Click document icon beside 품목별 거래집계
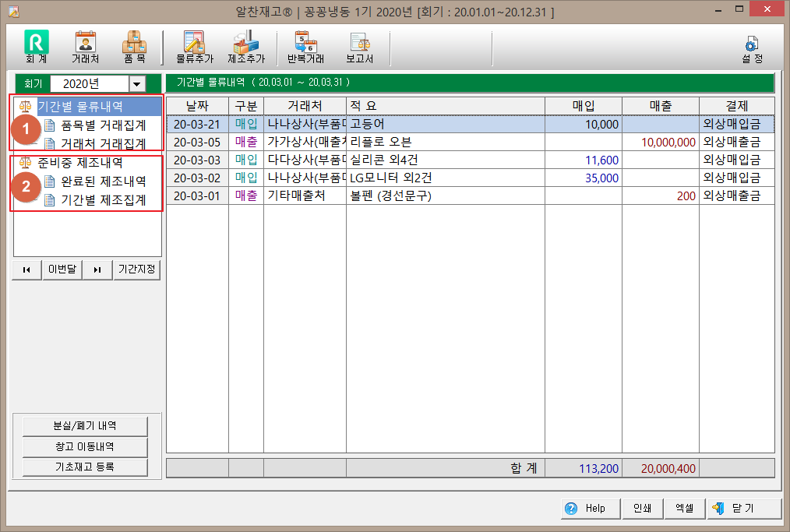This screenshot has width=790, height=532. [49, 125]
